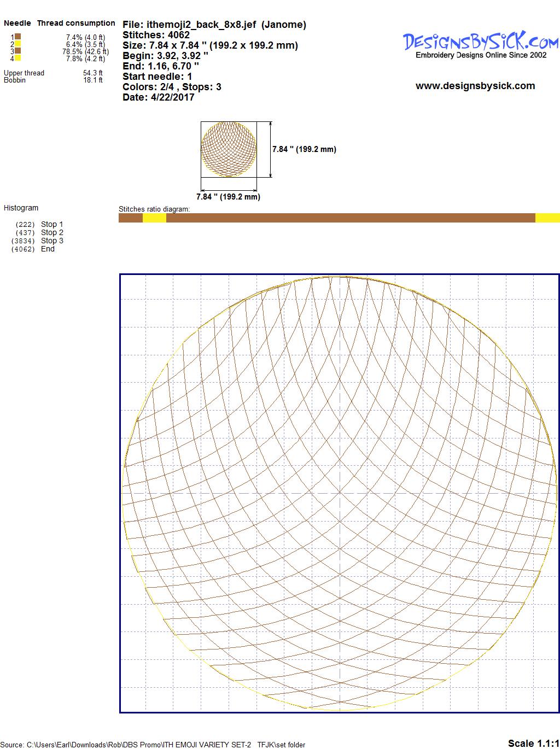Click the DesignsBySick.com logo
560x749 pixels.
(x=481, y=44)
